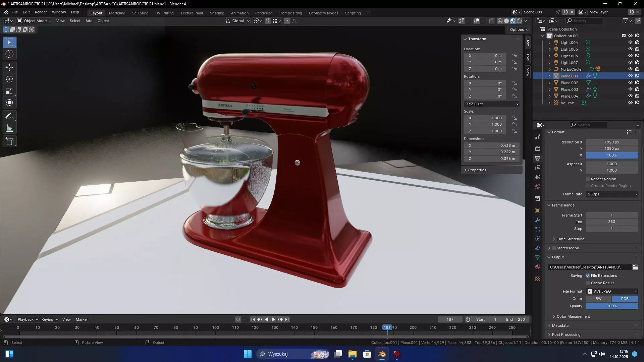This screenshot has width=644, height=362.
Task: Open the Tool properties tab icon
Action: pos(538,137)
